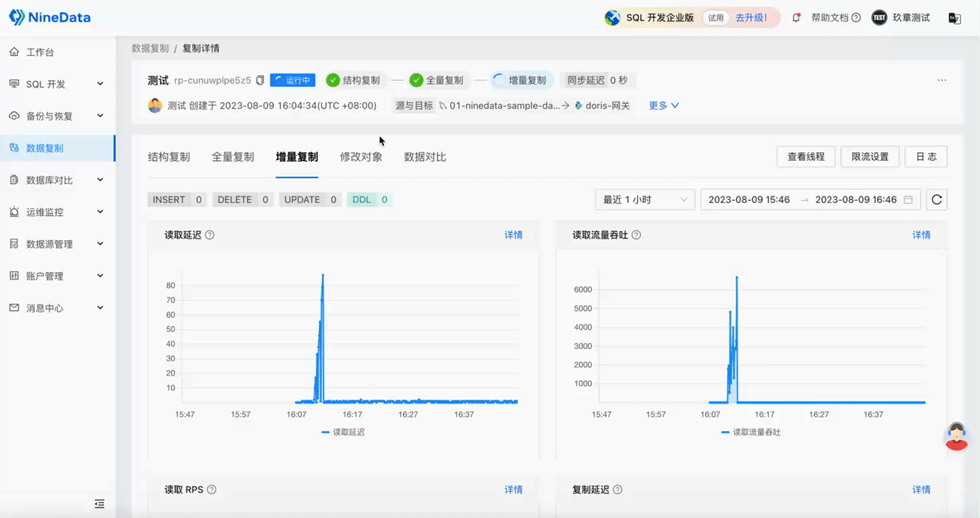Screen dimensions: 980x518
Task: Open the 限流设置 settings
Action: [x=870, y=156]
